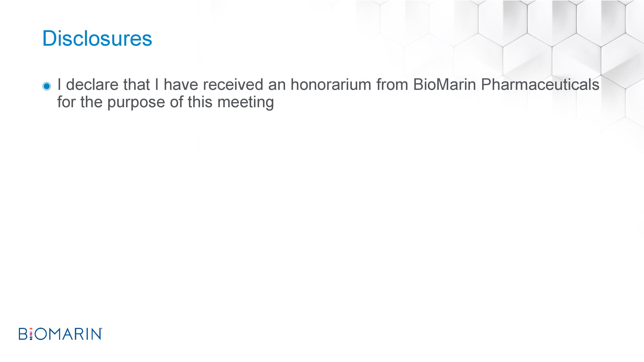Click the letter 'N' ending the logo
This screenshot has width=644, height=362.
coord(96,334)
